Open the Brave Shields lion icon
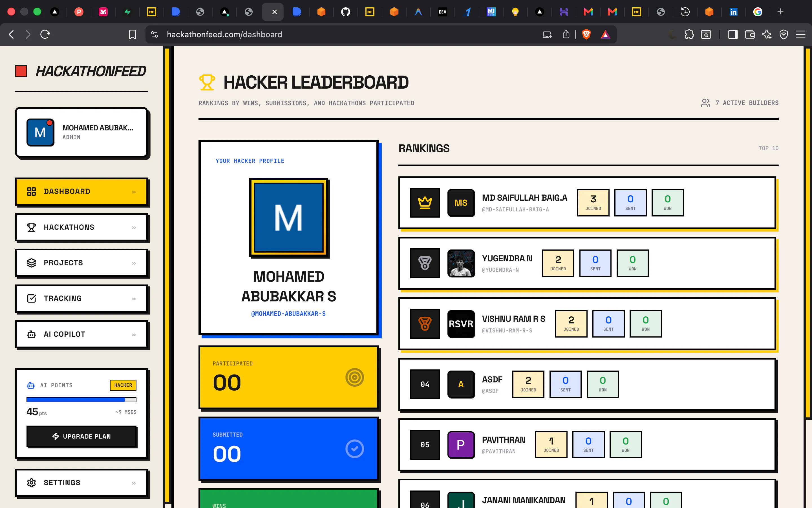 [586, 34]
